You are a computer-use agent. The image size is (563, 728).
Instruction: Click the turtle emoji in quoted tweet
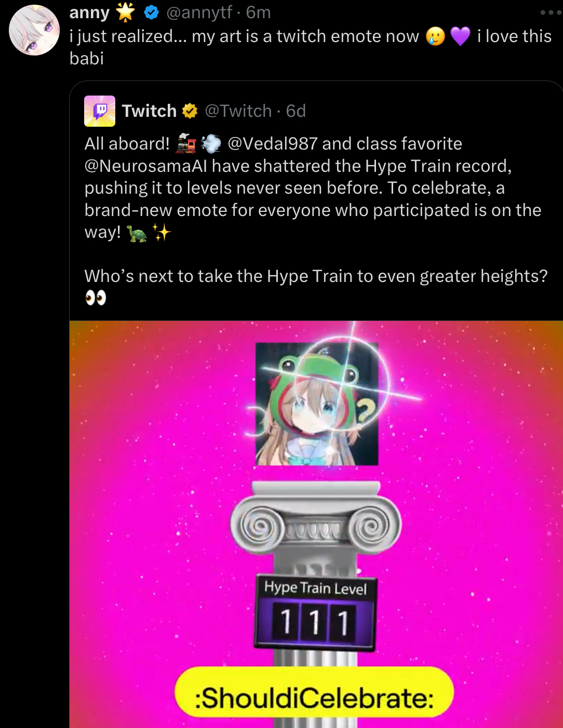(x=137, y=233)
